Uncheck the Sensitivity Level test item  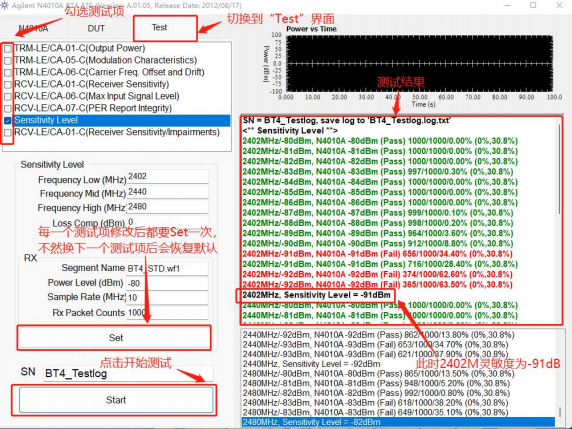click(8, 120)
